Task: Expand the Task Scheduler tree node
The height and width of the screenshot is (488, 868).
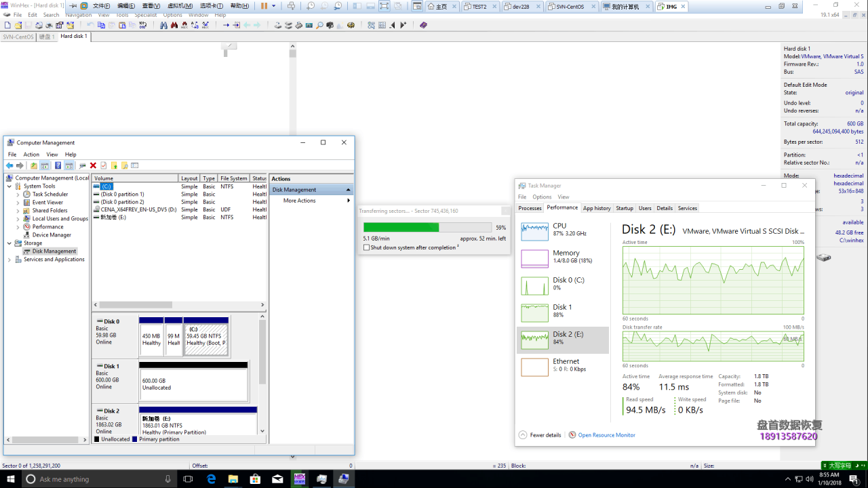Action: 18,195
